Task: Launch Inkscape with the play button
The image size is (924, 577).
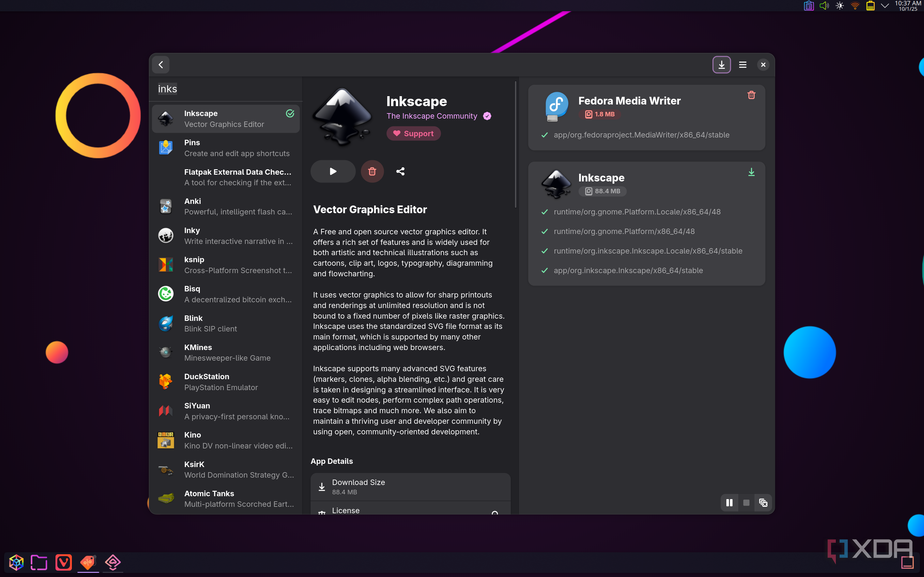Action: pos(333,171)
